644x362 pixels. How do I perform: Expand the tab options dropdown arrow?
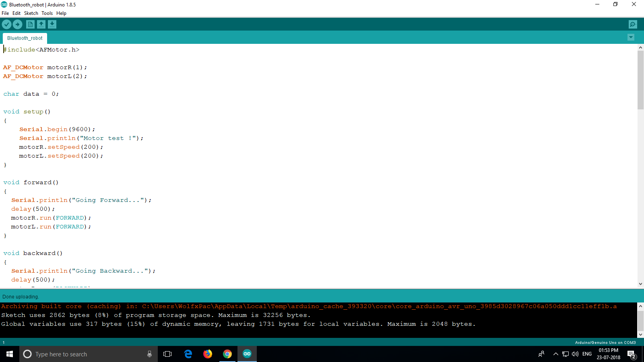point(631,37)
